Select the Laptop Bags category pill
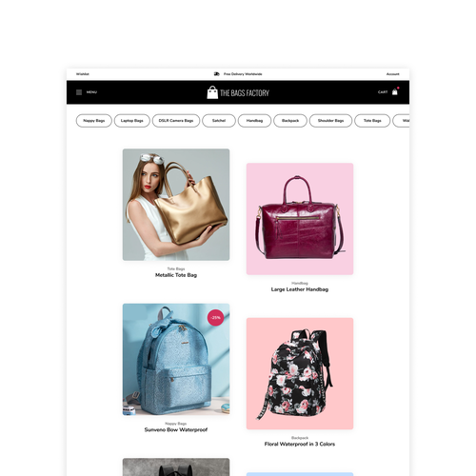Image resolution: width=476 pixels, height=476 pixels. pyautogui.click(x=132, y=121)
